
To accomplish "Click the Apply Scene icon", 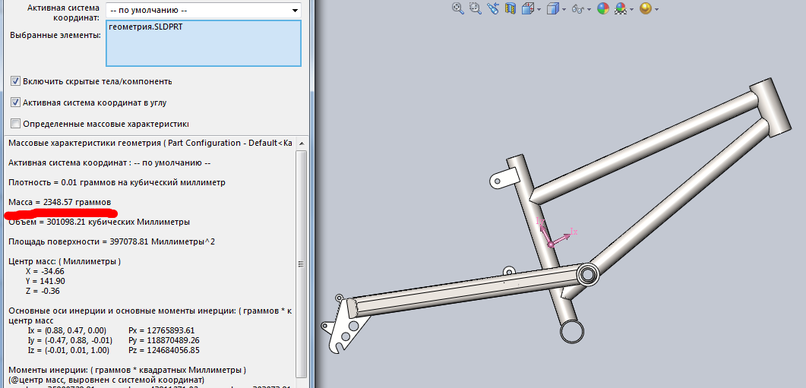I will 621,8.
